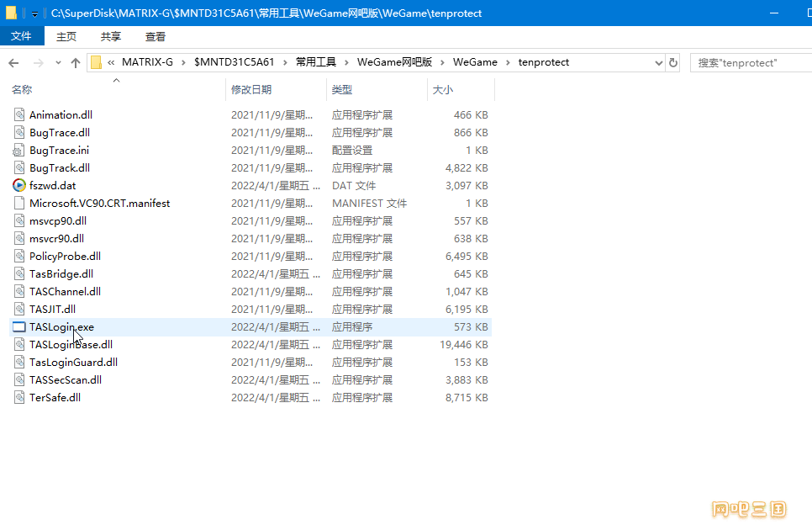Click the MANIFEST 文件 type cell
This screenshot has width=812, height=530.
coord(369,203)
